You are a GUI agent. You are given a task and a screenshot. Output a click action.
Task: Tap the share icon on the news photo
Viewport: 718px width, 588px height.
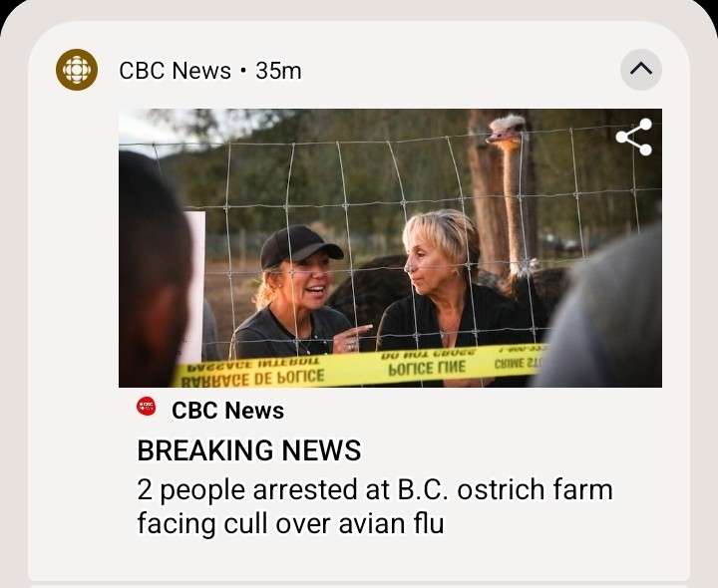tap(634, 137)
